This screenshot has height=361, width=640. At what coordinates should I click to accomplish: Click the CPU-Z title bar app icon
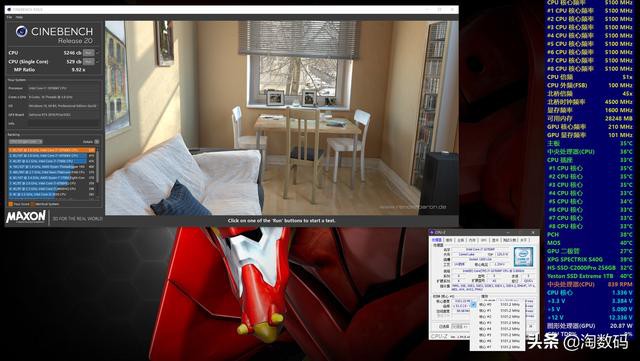coord(432,232)
